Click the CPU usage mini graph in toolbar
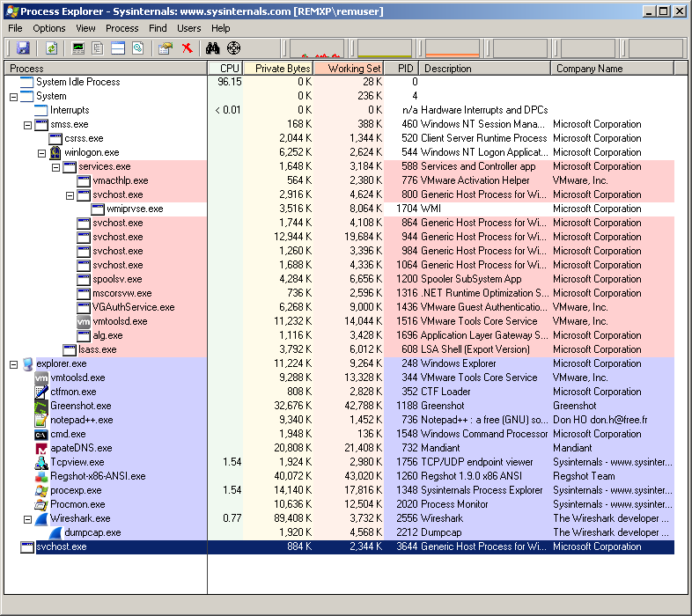 click(x=316, y=48)
